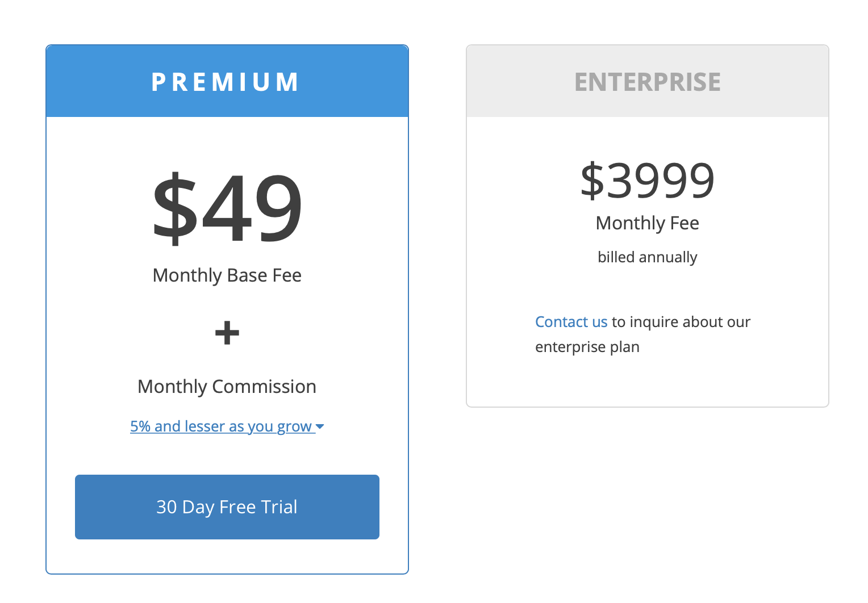Open the Contact us link
The width and height of the screenshot is (868, 603).
pyautogui.click(x=571, y=321)
